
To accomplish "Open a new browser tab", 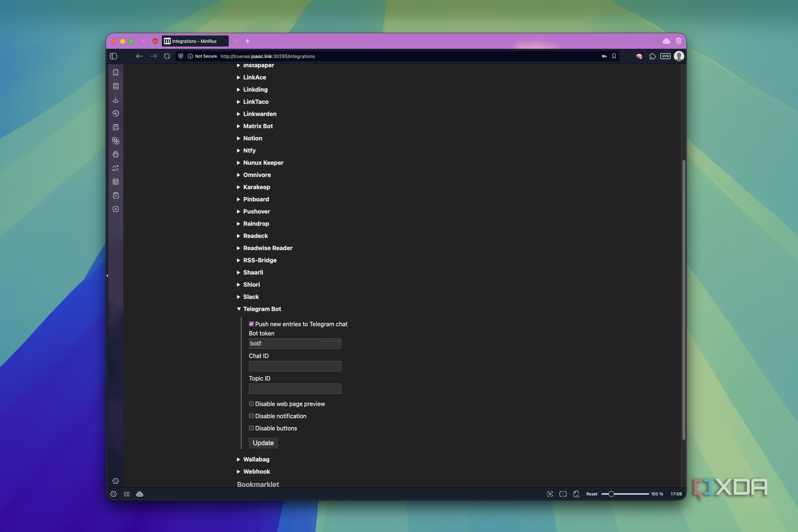I will point(248,41).
